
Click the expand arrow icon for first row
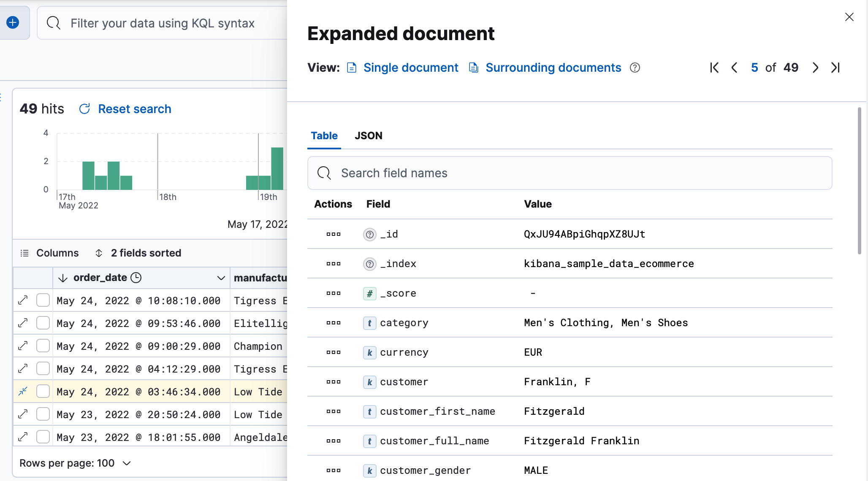tap(23, 300)
